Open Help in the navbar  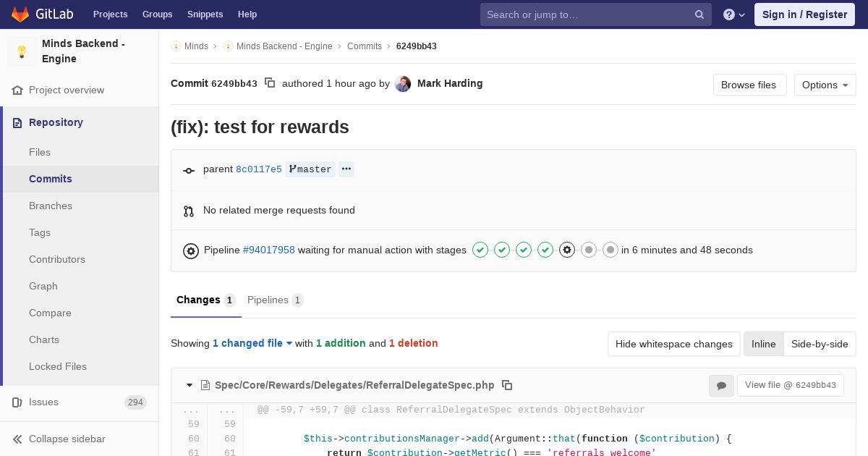coord(247,14)
